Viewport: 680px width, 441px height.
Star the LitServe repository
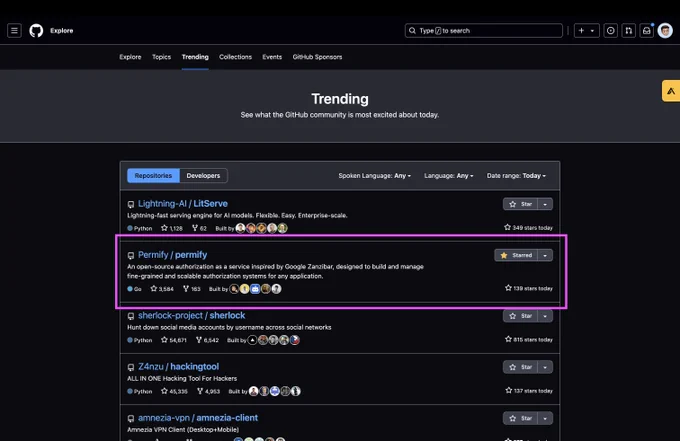tap(520, 204)
